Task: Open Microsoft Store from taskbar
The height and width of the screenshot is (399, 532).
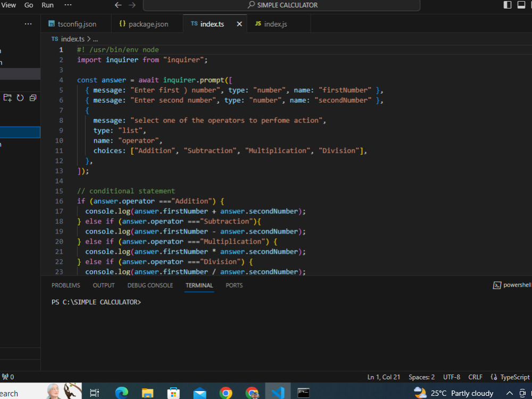Action: pos(173,393)
